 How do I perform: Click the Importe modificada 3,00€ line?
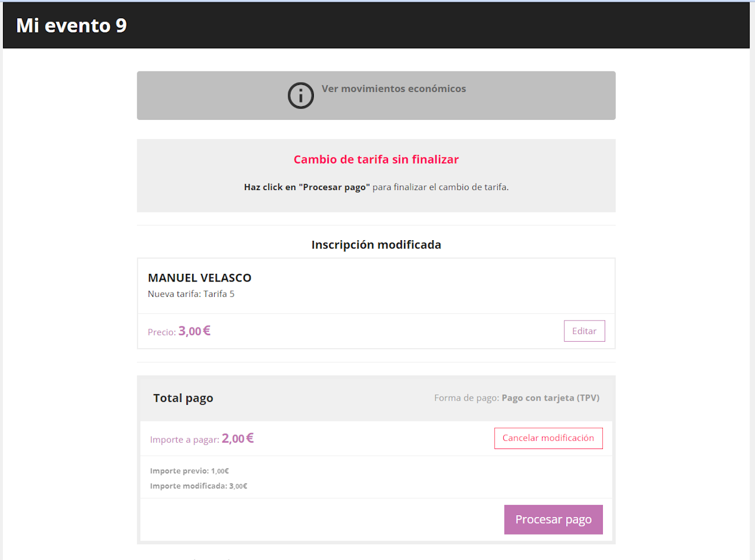click(199, 486)
